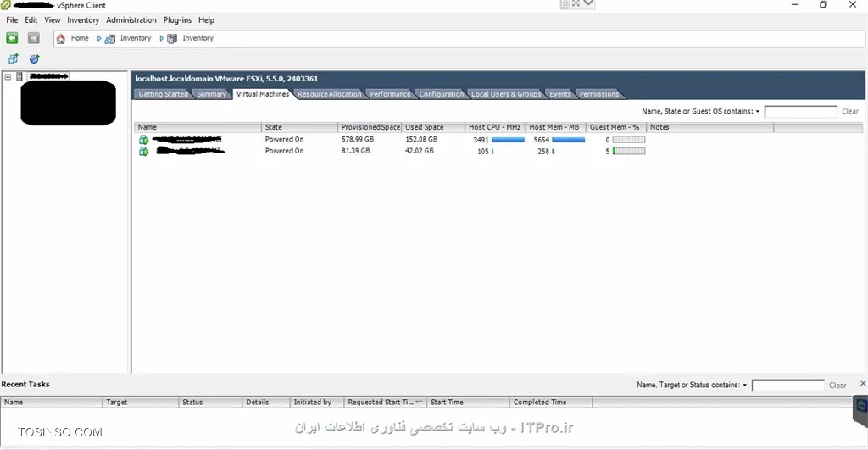This screenshot has width=868, height=450.
Task: Open the Name, Target or Status filter dropdown
Action: coord(744,385)
